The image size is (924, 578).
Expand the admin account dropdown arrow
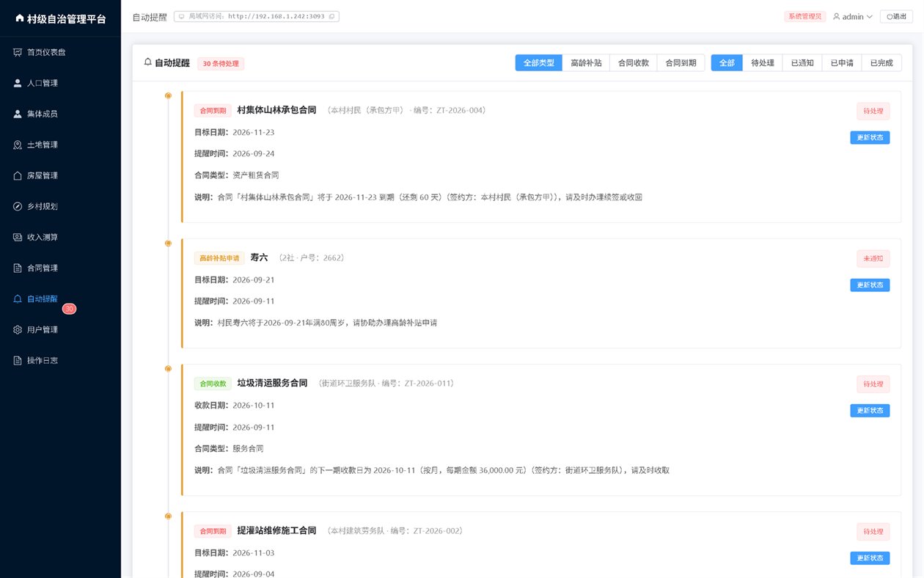click(x=870, y=16)
